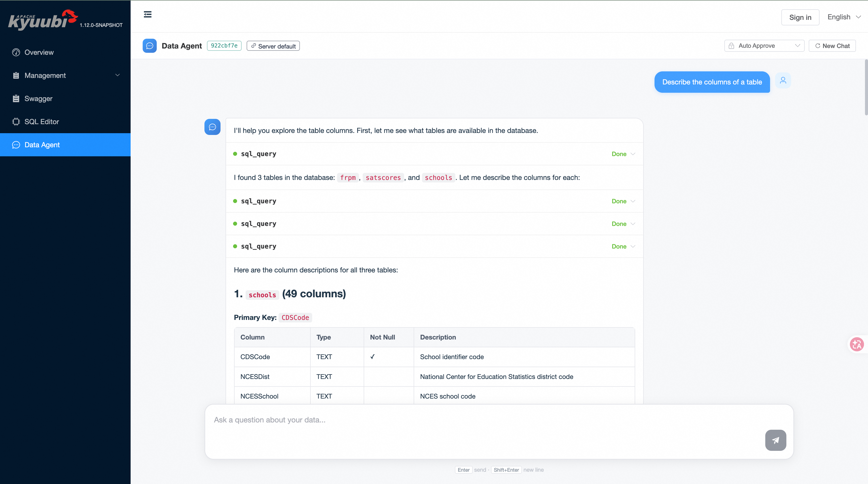Click the NCES school code description
This screenshot has width=868, height=484.
tap(448, 396)
